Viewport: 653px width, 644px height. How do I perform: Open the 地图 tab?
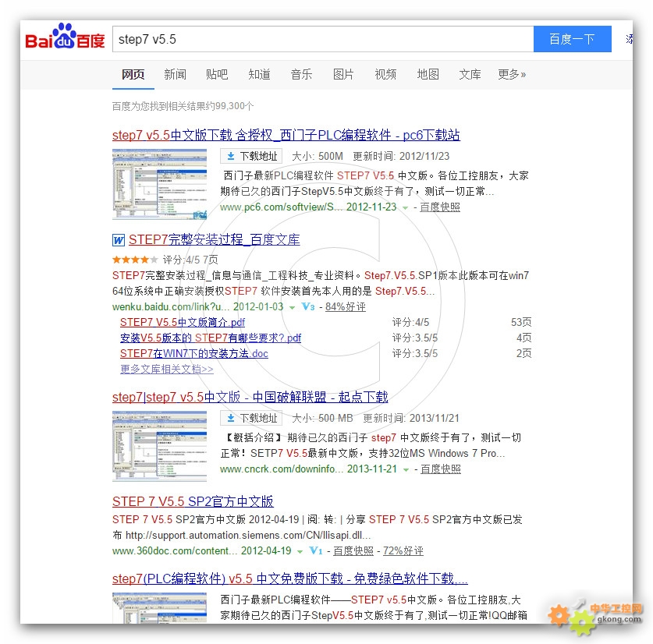tap(428, 75)
